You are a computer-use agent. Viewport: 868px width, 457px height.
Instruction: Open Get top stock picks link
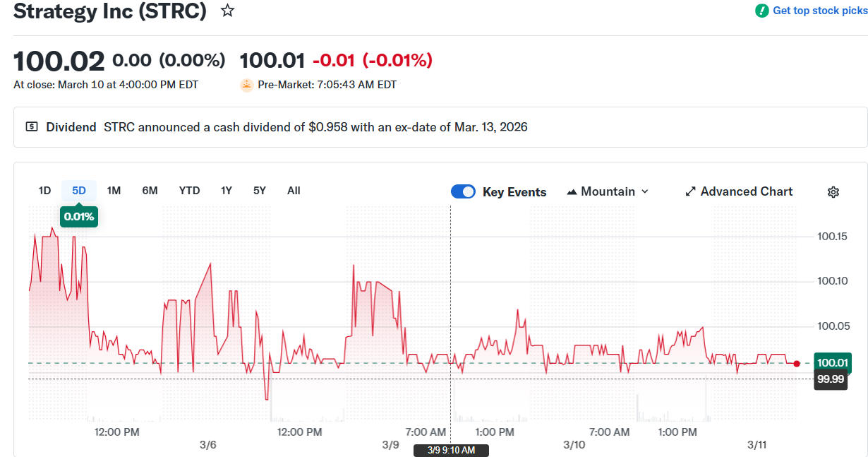[x=819, y=11]
